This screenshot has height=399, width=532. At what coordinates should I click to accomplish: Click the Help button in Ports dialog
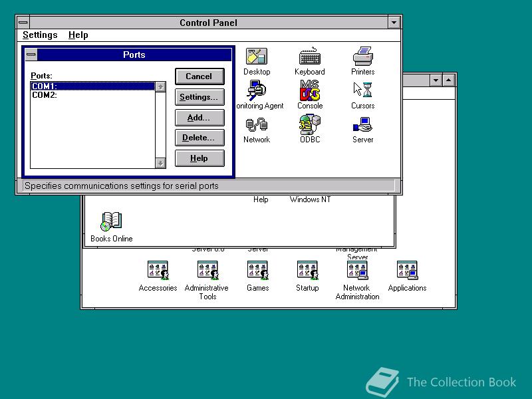(199, 158)
